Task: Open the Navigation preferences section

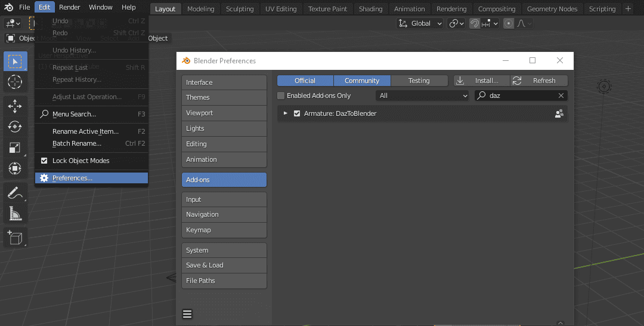Action: [224, 214]
